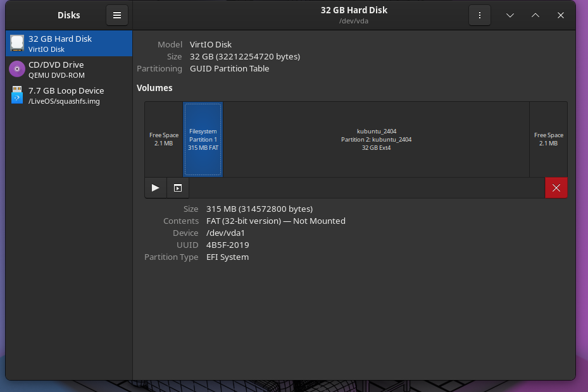The width and height of the screenshot is (588, 392).
Task: Select the right Free Space 2.1 MB block
Action: [548, 139]
